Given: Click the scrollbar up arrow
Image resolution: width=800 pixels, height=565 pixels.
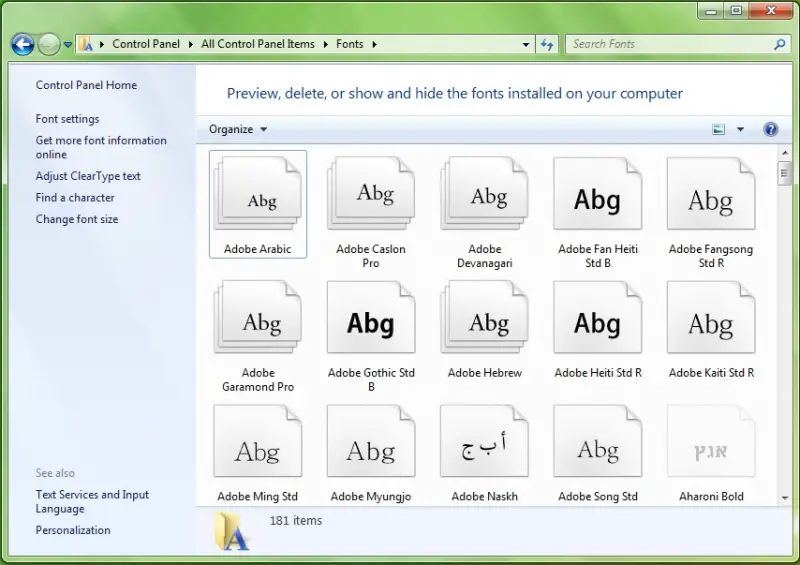Looking at the screenshot, I should pos(785,153).
